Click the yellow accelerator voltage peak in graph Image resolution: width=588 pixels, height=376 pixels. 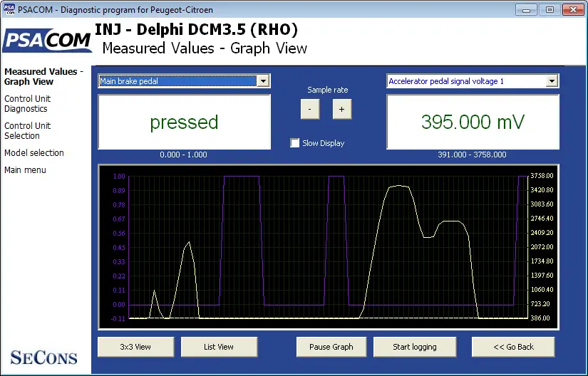(x=398, y=186)
